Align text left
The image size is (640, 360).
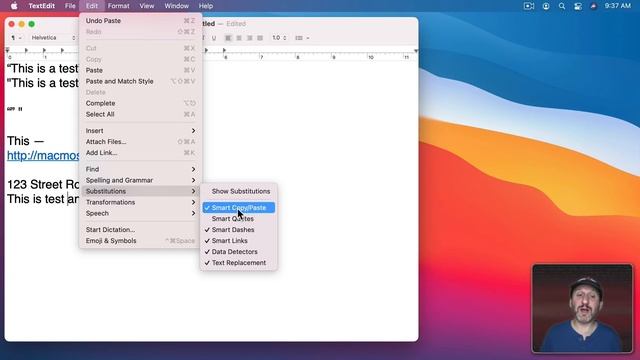click(x=228, y=38)
